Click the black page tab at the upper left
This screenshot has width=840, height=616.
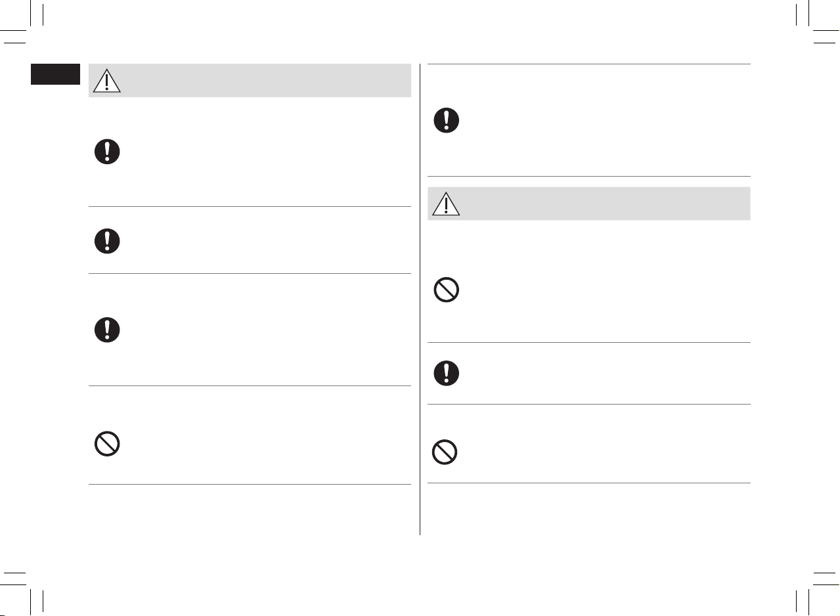pyautogui.click(x=55, y=74)
